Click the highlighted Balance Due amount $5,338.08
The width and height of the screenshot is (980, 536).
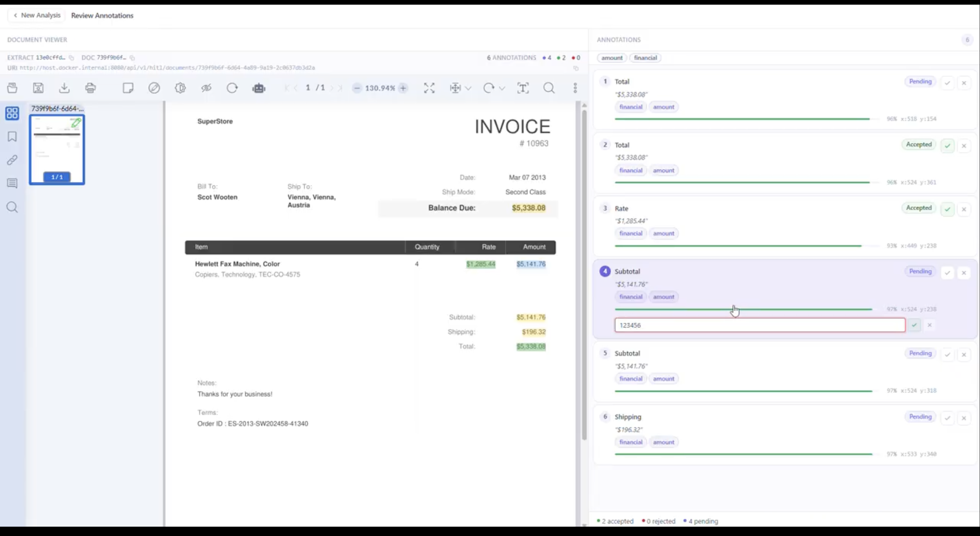[528, 208]
